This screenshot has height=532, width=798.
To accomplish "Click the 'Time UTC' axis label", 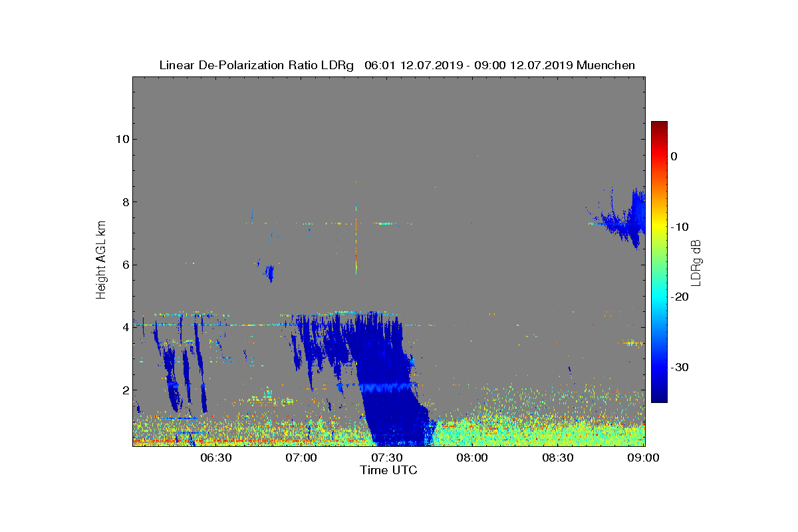I will click(x=389, y=470).
